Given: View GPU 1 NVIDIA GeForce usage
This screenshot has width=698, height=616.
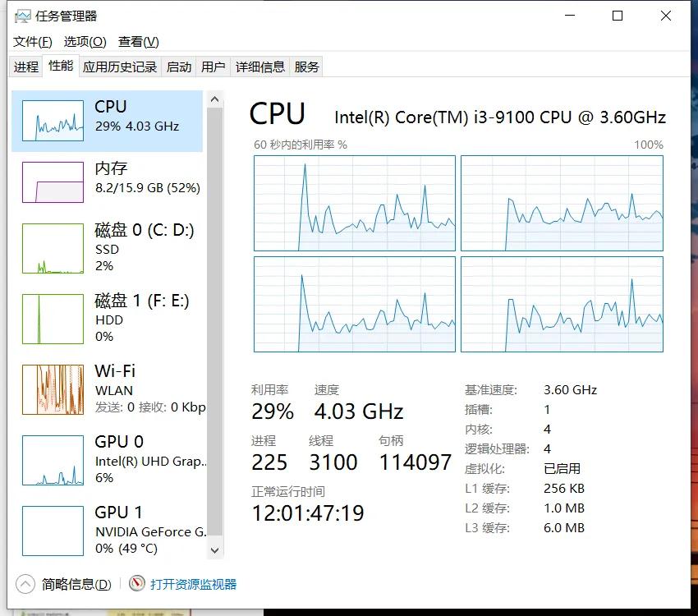Looking at the screenshot, I should click(x=107, y=530).
